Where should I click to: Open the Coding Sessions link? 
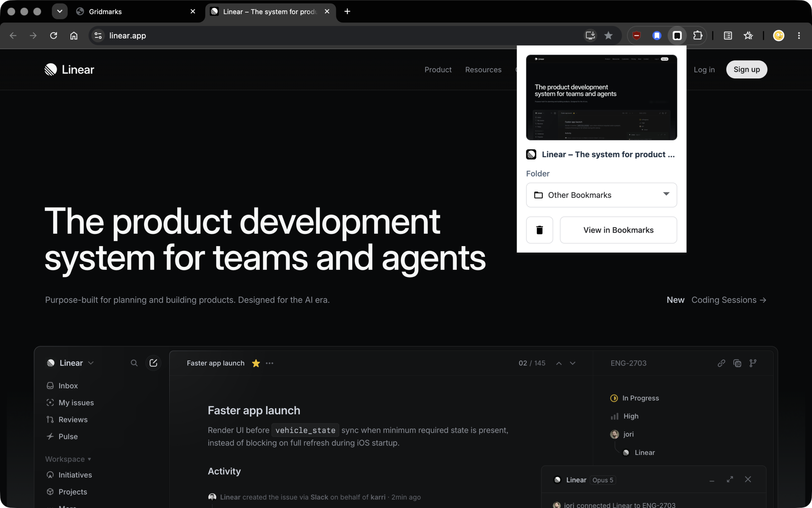pyautogui.click(x=729, y=300)
